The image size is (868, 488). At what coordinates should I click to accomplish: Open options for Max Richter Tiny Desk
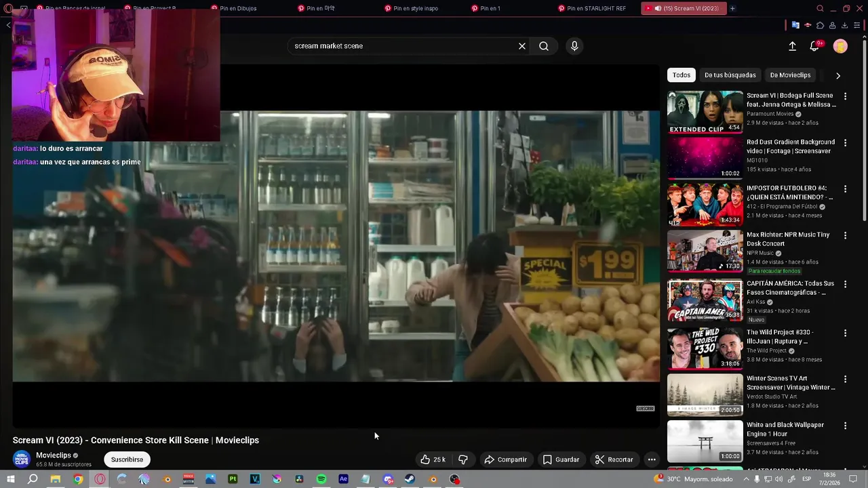click(x=845, y=235)
